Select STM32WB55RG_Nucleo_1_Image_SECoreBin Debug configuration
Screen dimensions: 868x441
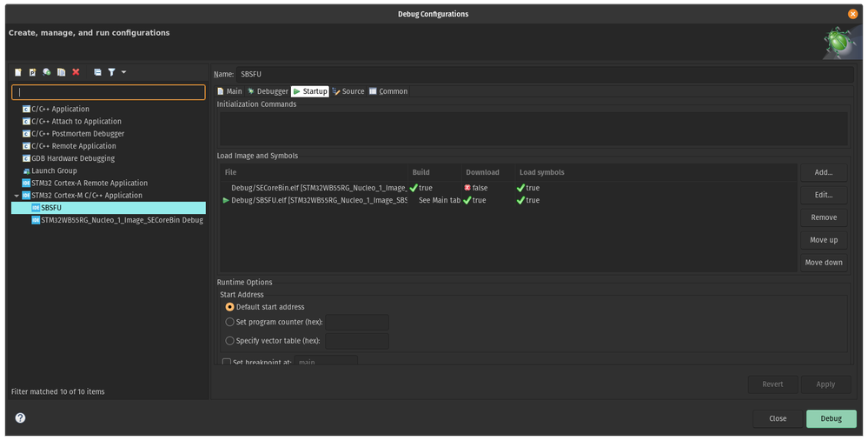point(117,220)
